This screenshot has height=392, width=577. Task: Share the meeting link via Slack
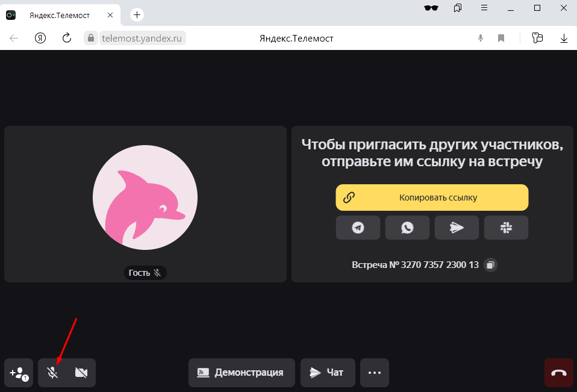click(506, 228)
